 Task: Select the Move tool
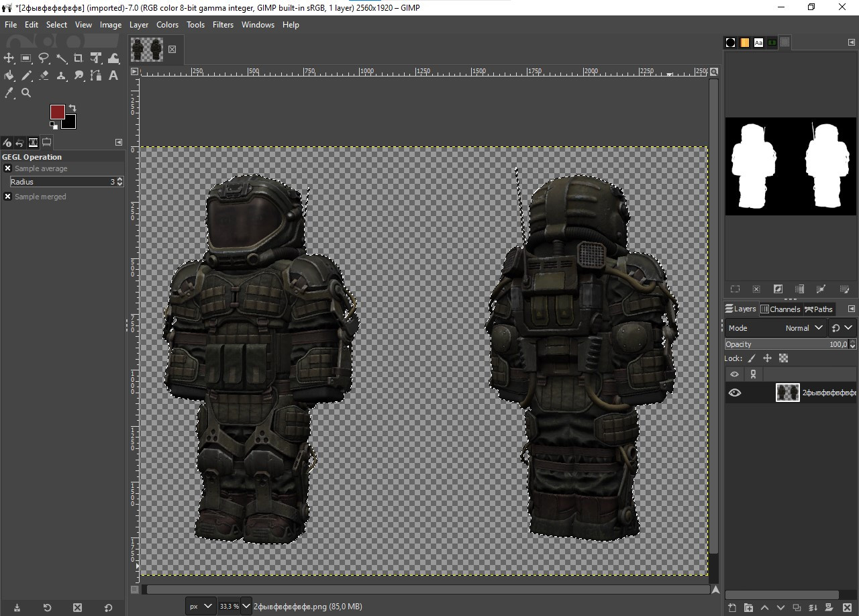9,58
